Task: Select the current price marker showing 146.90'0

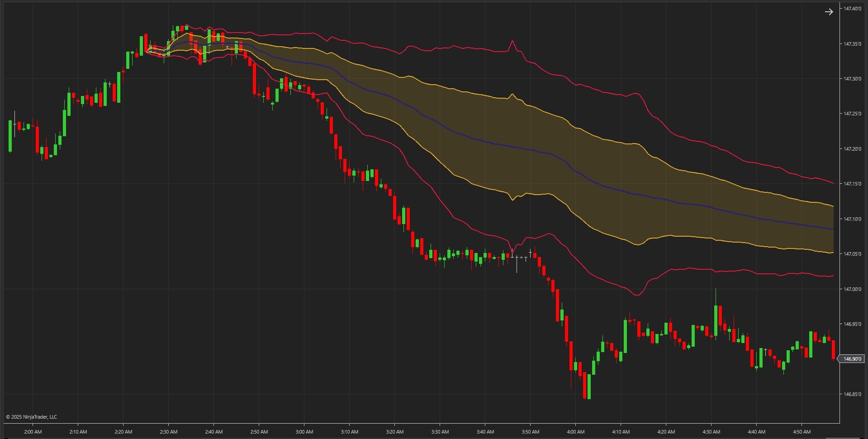Action: click(x=852, y=358)
